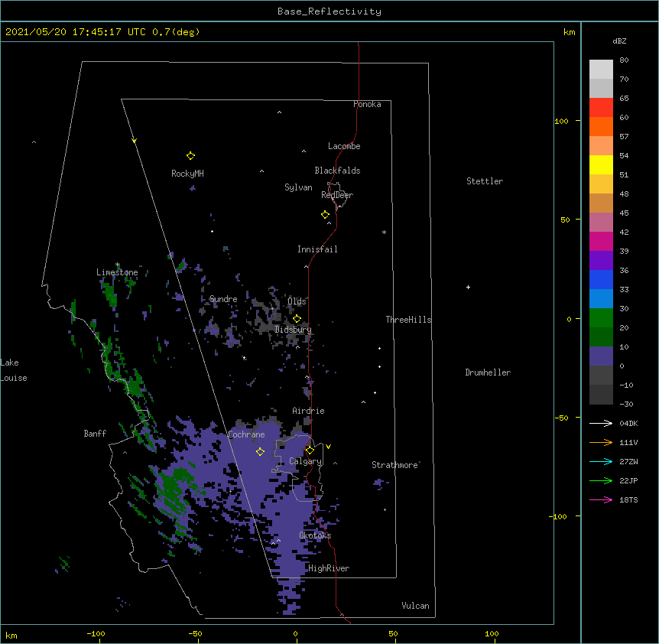659x644 pixels.
Task: Click the Lake Louise label
Action: click(14, 370)
